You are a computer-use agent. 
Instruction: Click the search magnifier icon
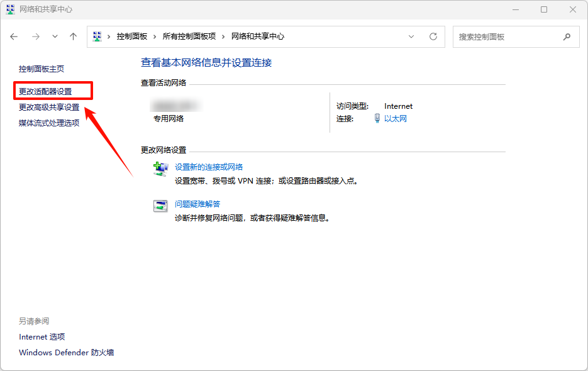pos(568,36)
